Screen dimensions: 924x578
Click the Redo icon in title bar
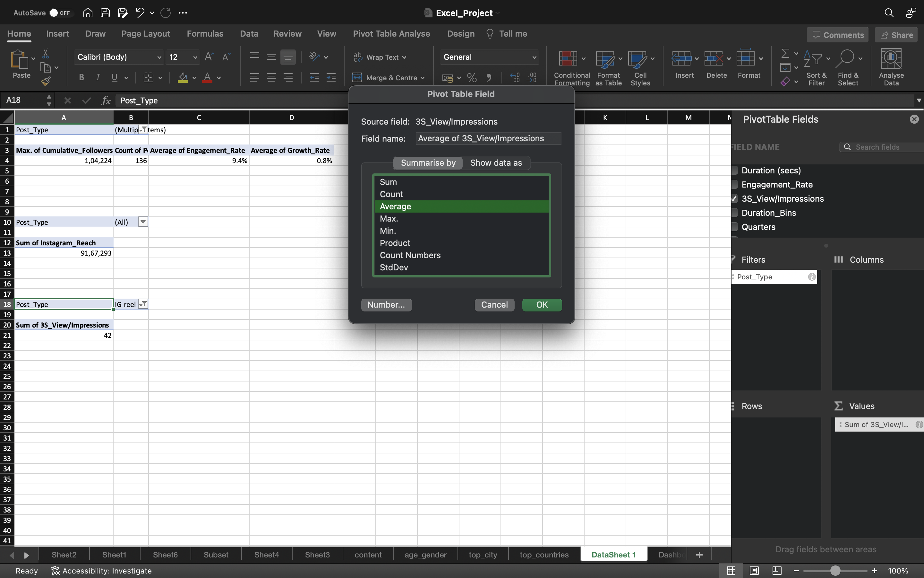[165, 13]
